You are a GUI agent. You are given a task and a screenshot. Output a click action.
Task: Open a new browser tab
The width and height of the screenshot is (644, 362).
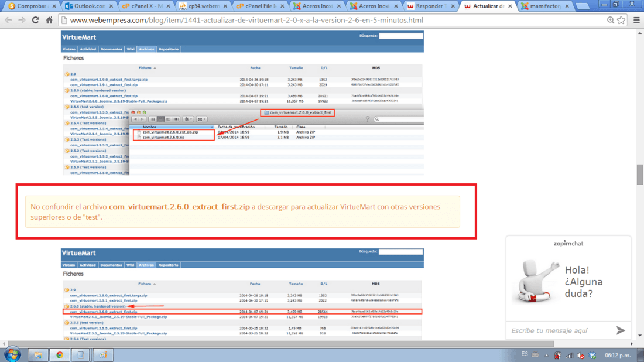583,6
